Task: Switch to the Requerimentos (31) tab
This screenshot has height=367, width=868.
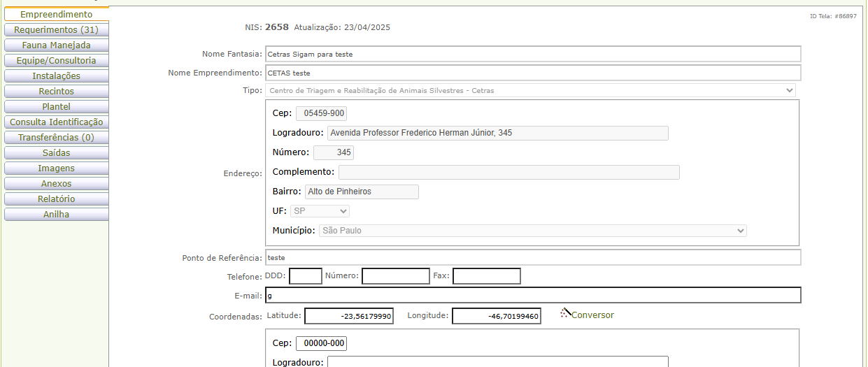Action: (56, 30)
